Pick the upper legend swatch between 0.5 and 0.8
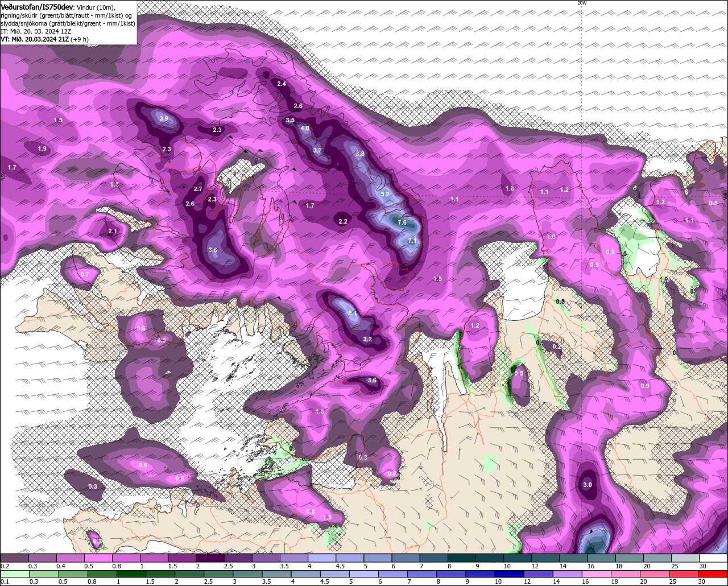The width and height of the screenshot is (728, 586). click(x=98, y=558)
